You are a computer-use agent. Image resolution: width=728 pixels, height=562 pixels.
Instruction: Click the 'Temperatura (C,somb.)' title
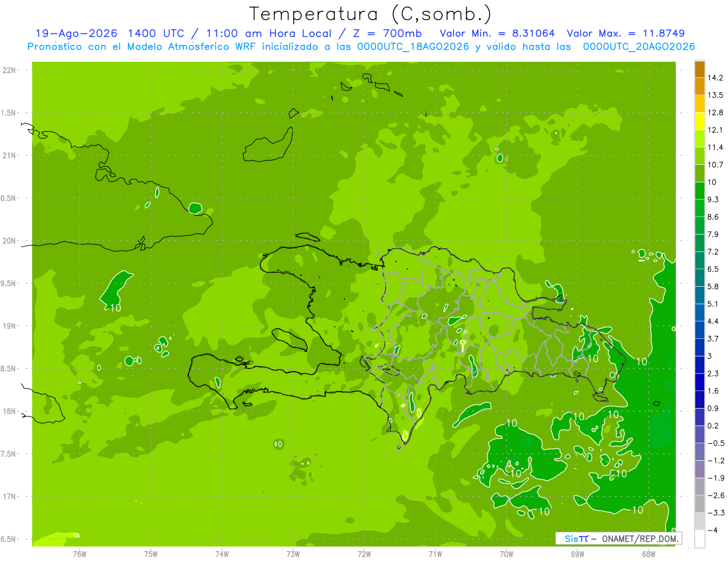pyautogui.click(x=371, y=15)
